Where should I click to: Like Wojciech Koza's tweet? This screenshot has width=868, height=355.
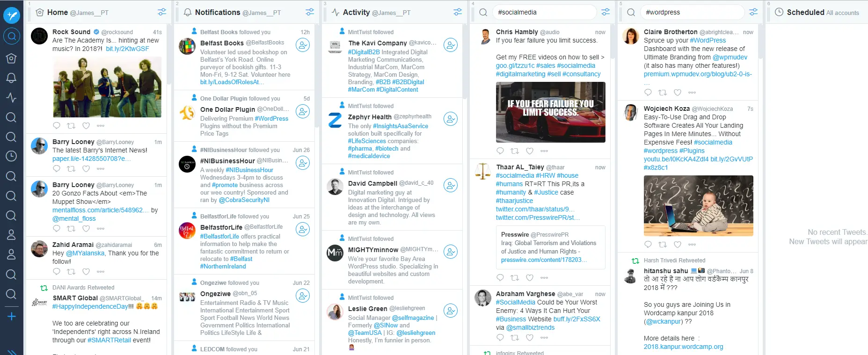678,244
